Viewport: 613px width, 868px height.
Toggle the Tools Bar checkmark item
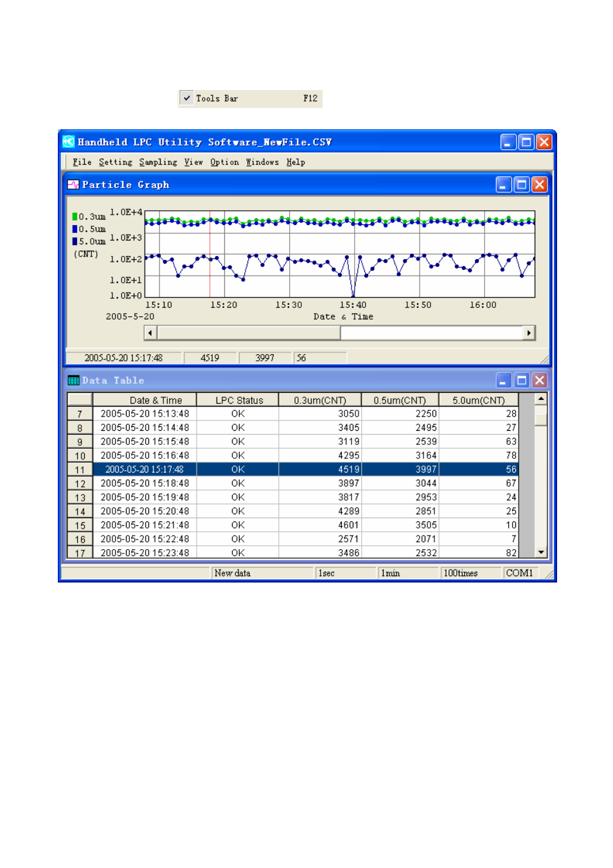(x=250, y=98)
